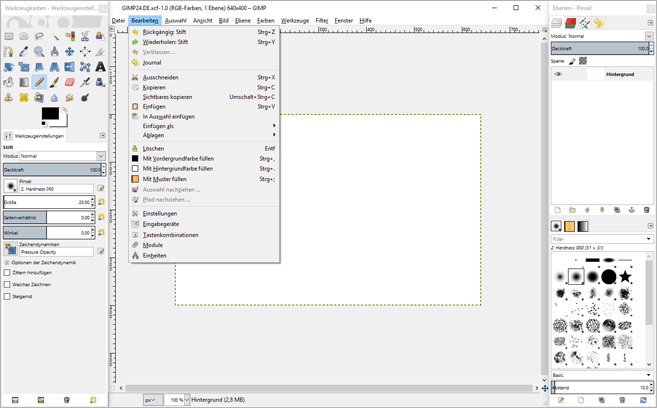Select the Scissors Select tool
The width and height of the screenshot is (657, 408).
(85, 36)
